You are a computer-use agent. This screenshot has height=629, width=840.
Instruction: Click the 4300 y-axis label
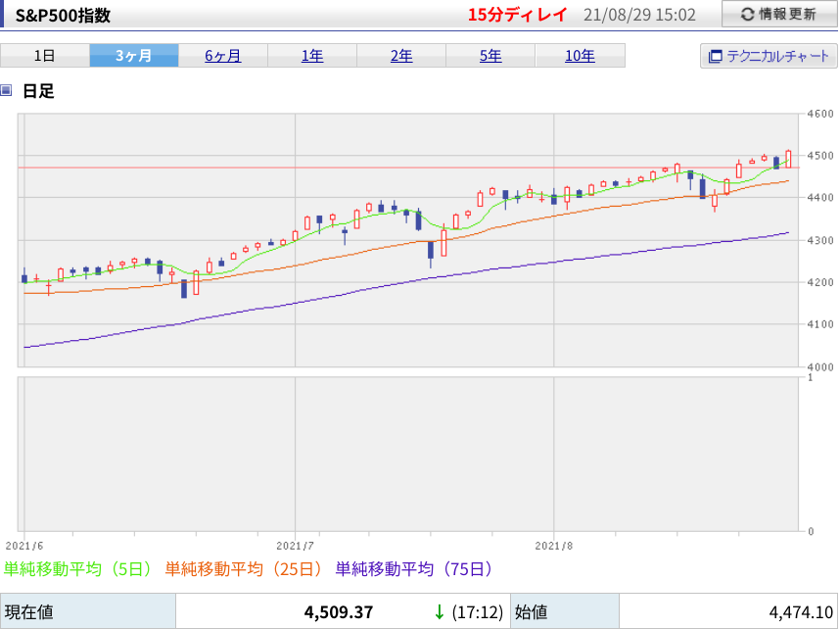(x=820, y=240)
